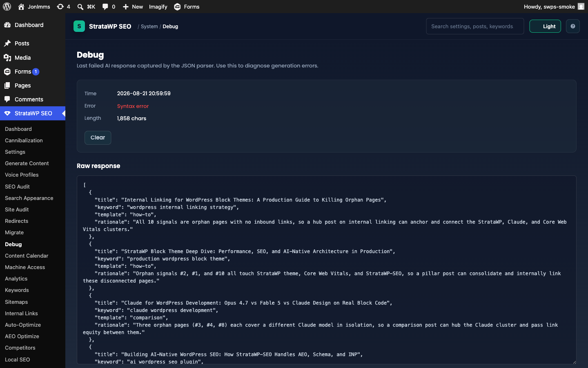Open Search Appearance page
Screen dimensions: 588x368
[29, 198]
